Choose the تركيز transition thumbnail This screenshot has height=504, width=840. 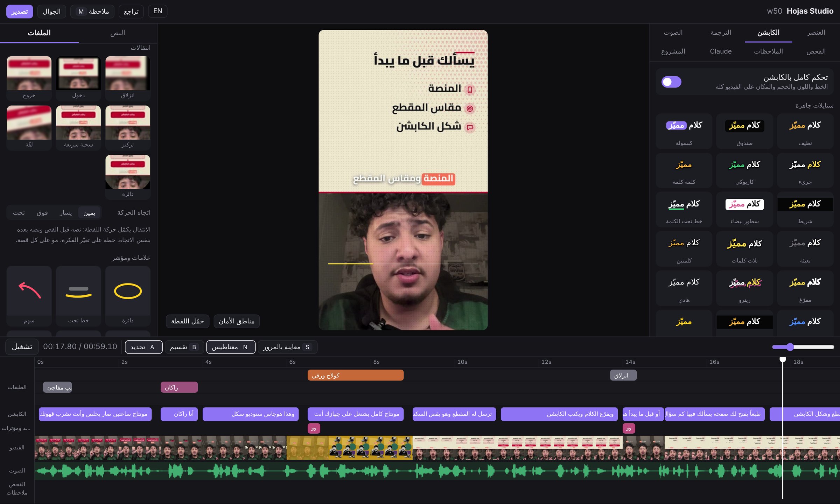coord(128,127)
